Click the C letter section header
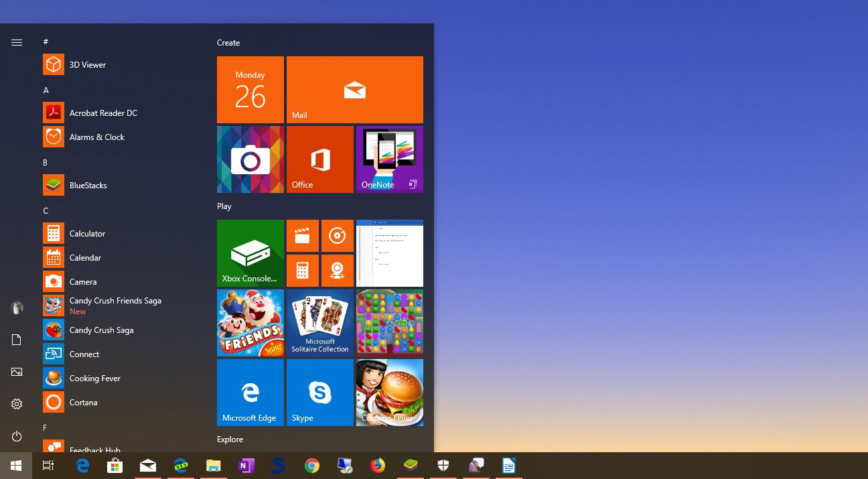Screen dimensions: 868x479 coord(46,210)
